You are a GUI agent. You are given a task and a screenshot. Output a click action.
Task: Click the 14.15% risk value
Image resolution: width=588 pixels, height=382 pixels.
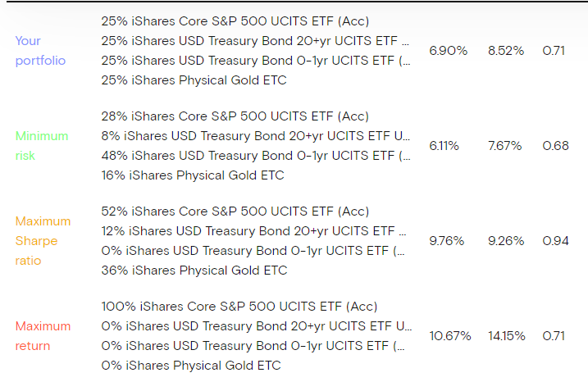pos(506,336)
